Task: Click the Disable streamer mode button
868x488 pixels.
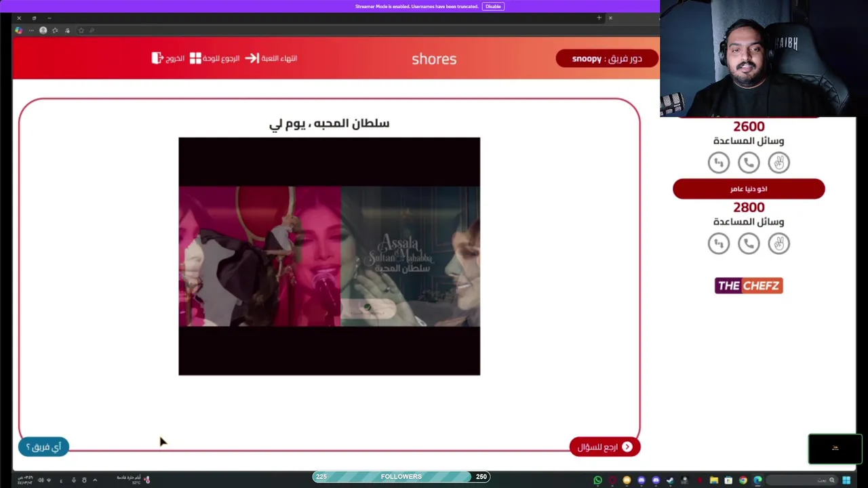Action: pos(493,6)
